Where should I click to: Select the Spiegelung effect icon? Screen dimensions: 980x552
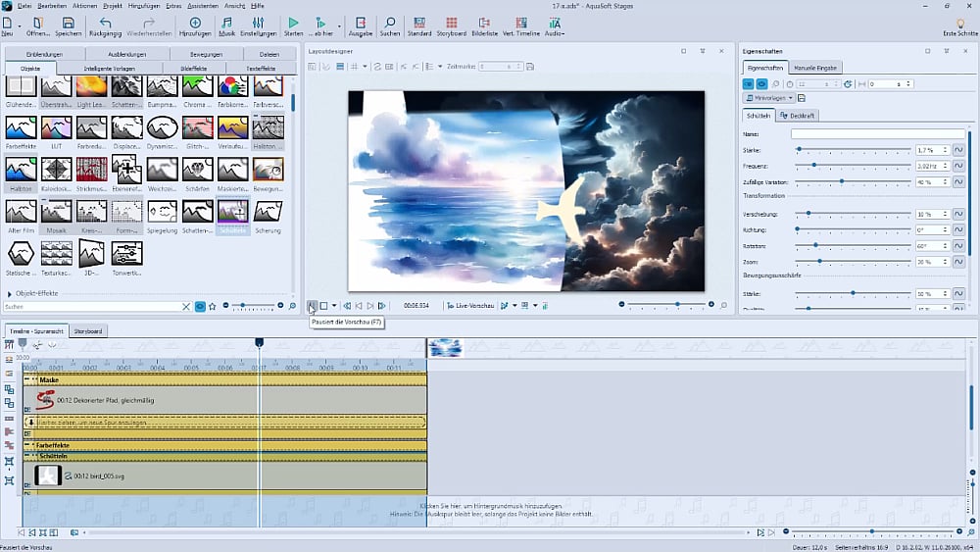tap(162, 212)
